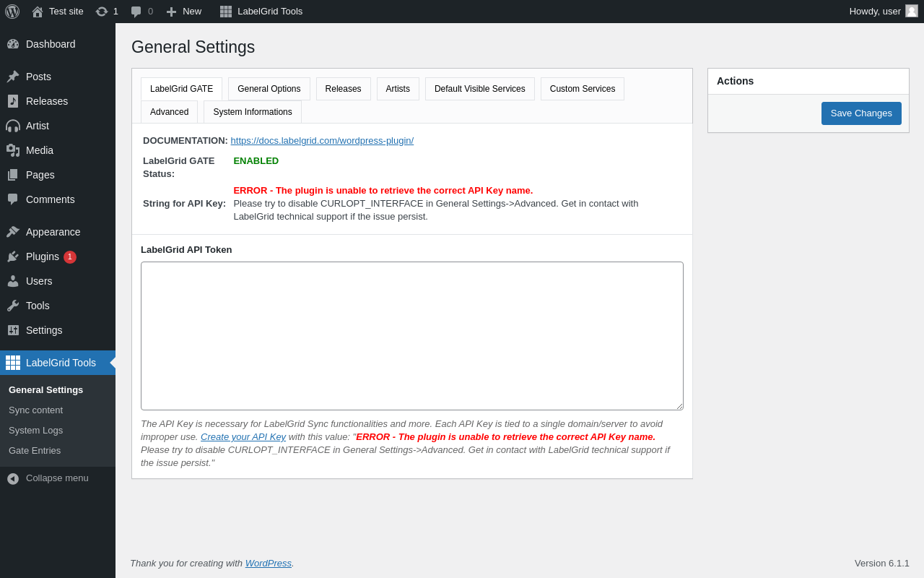
Task: Open the docs.labelgrid.com documentation link
Action: tap(322, 141)
